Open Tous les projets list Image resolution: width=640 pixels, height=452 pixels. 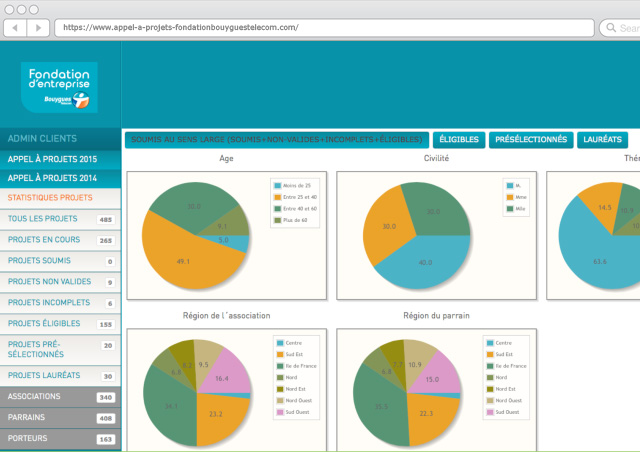[60, 219]
